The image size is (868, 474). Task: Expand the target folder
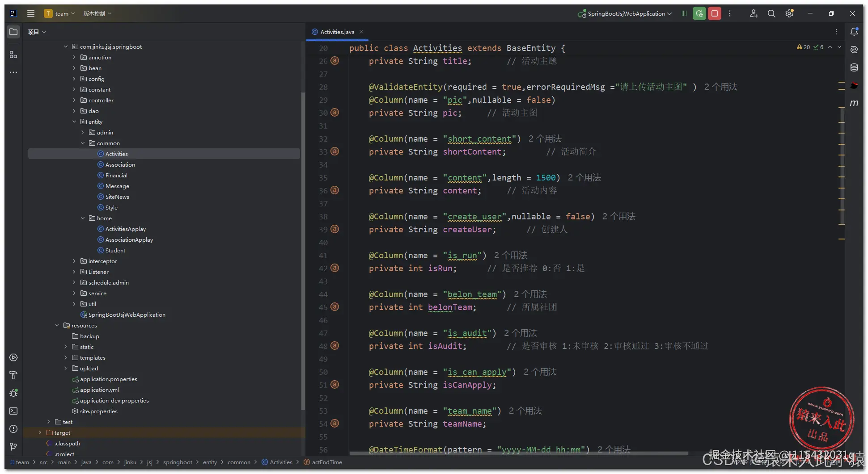tap(40, 432)
